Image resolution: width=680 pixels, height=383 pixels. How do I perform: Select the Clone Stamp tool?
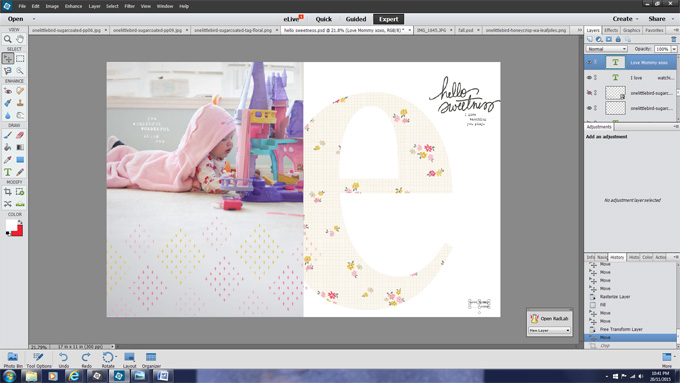[x=20, y=103]
